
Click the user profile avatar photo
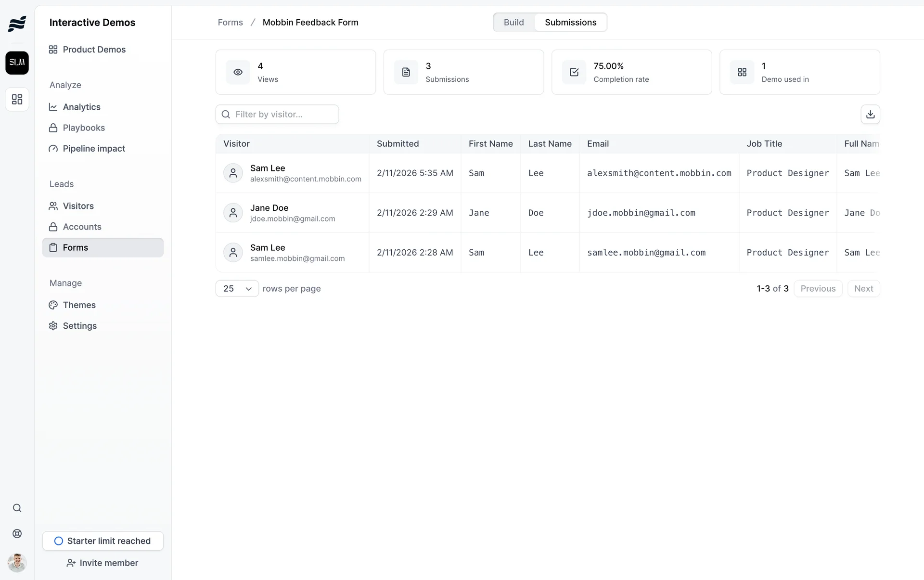click(x=17, y=562)
